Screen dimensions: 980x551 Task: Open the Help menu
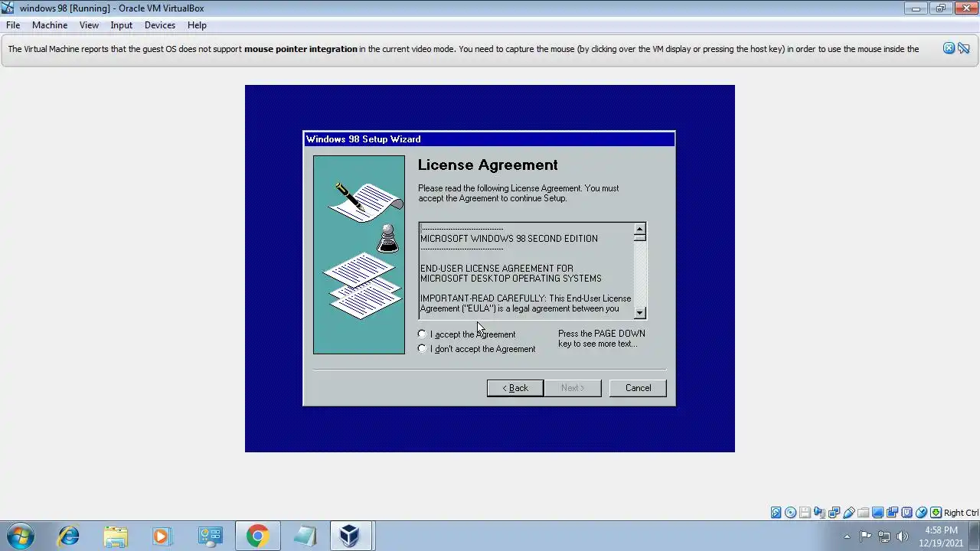pos(197,25)
